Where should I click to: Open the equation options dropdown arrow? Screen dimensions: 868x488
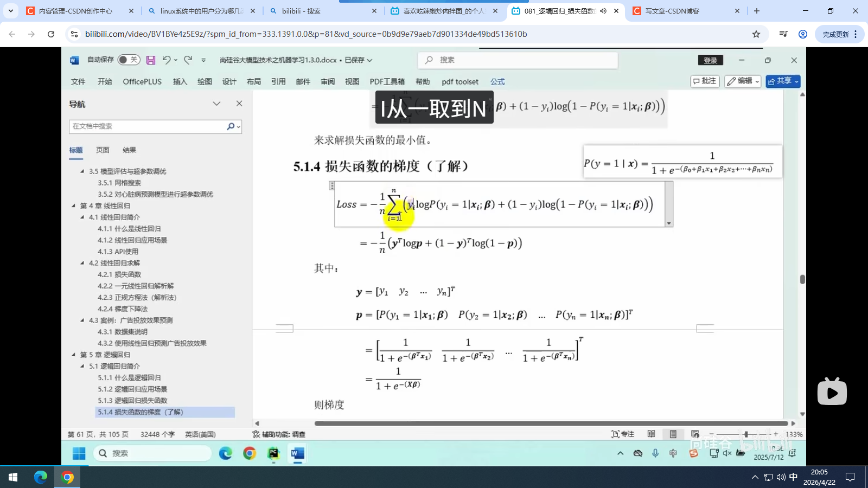pyautogui.click(x=669, y=223)
